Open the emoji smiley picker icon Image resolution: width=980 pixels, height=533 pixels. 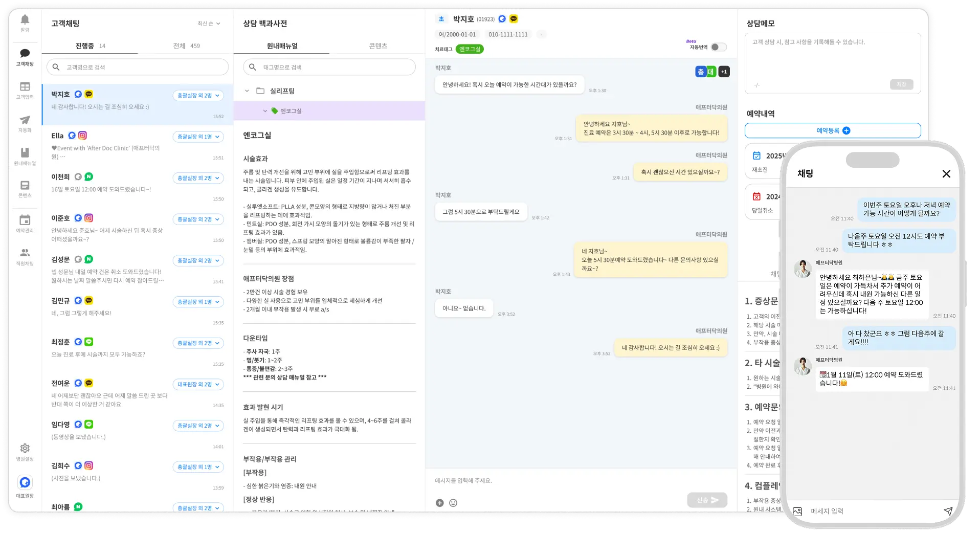pos(453,503)
